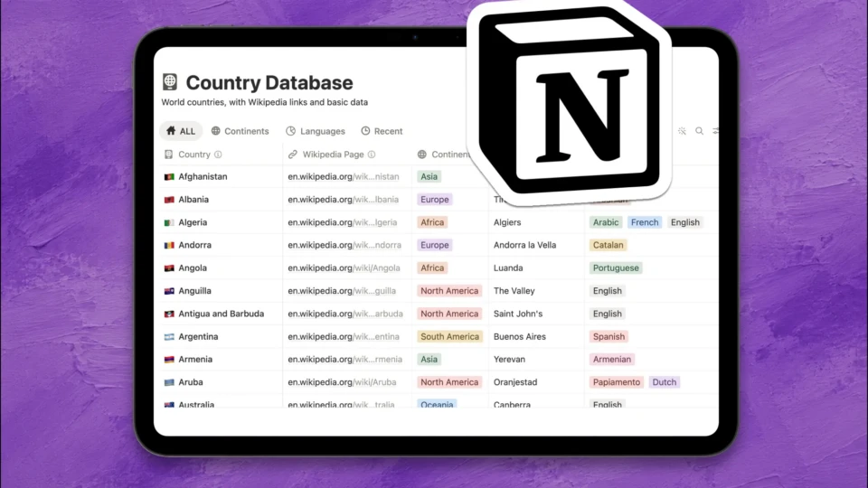The image size is (868, 488).
Task: Open the Aruba row
Action: (x=191, y=381)
